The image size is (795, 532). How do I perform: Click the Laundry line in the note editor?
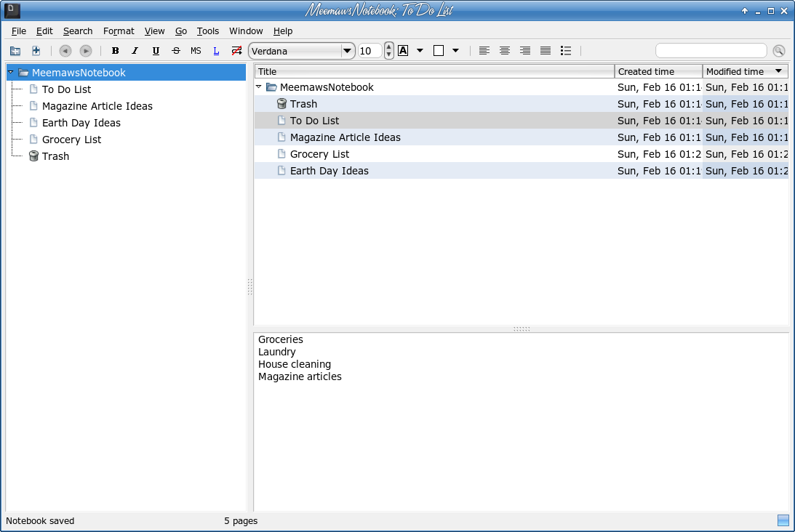coord(277,352)
